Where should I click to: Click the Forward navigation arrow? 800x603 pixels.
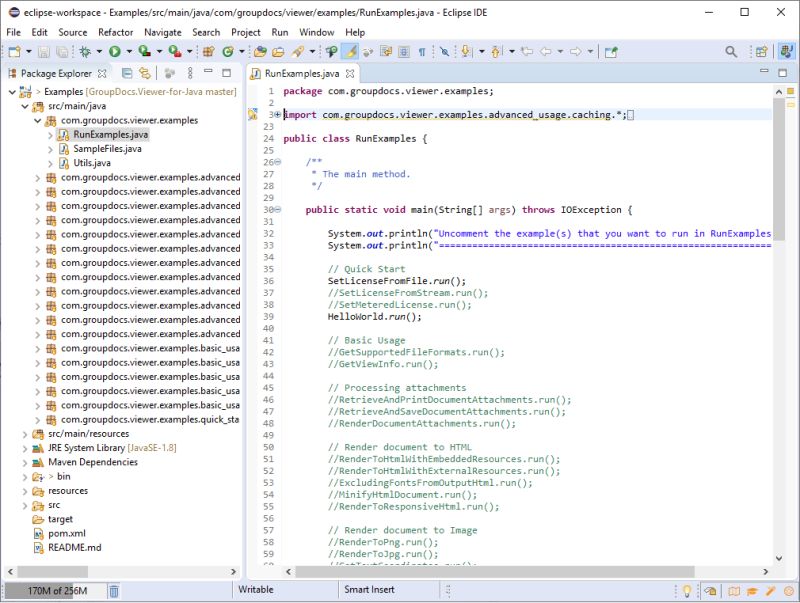coord(576,52)
